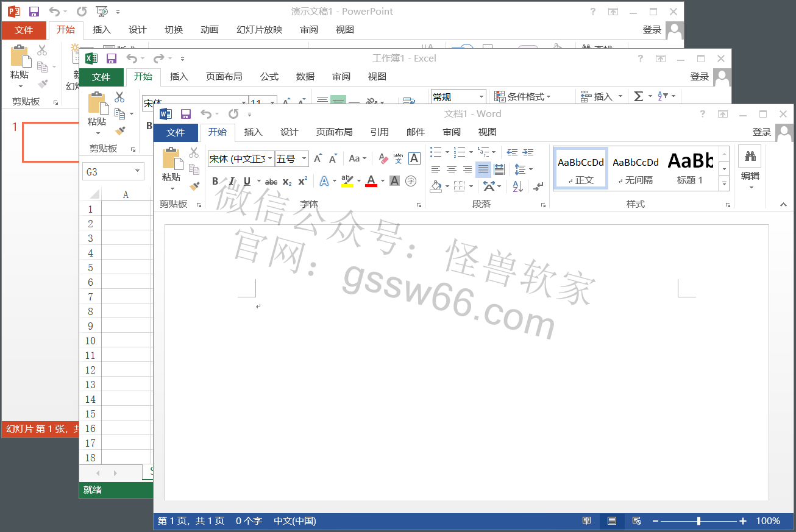Click 登录 sign-in in Word
This screenshot has width=796, height=532.
762,132
